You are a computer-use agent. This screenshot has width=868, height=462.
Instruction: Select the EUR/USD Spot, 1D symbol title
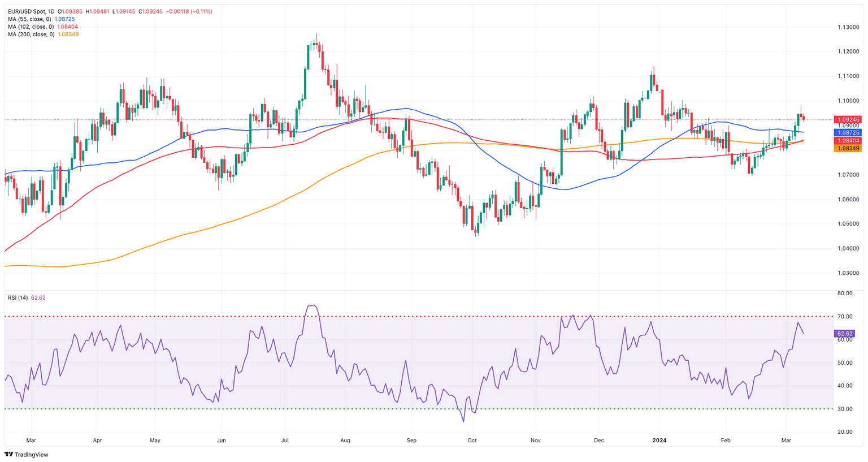[x=31, y=11]
